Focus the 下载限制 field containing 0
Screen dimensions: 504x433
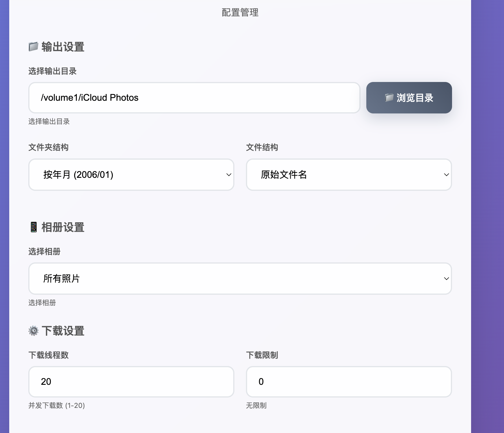[349, 382]
